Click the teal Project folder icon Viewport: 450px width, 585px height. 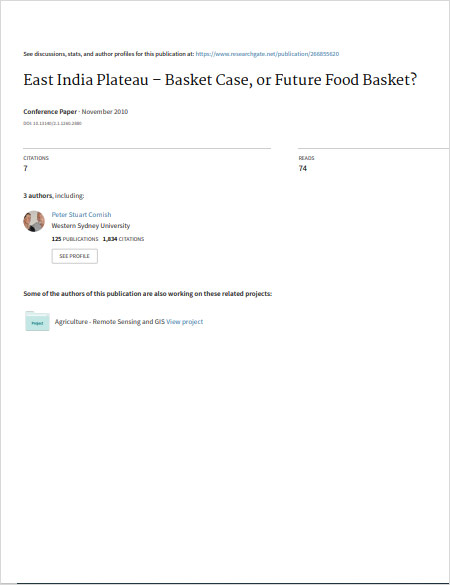(37, 321)
